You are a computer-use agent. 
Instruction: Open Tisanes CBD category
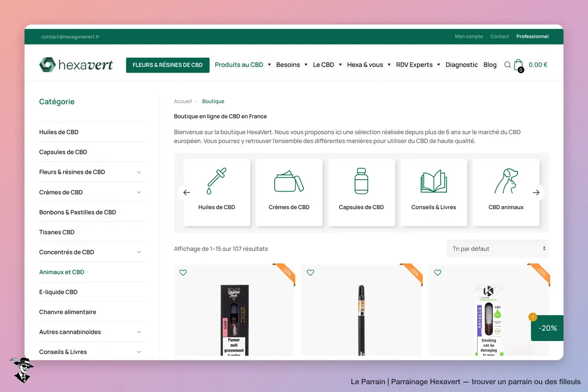point(57,232)
